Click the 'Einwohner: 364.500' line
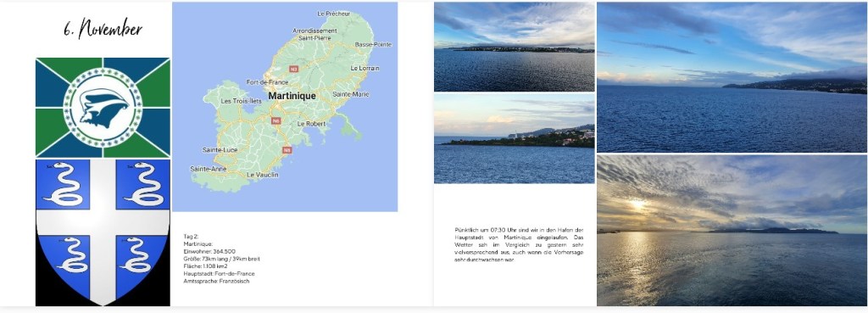 coord(209,252)
